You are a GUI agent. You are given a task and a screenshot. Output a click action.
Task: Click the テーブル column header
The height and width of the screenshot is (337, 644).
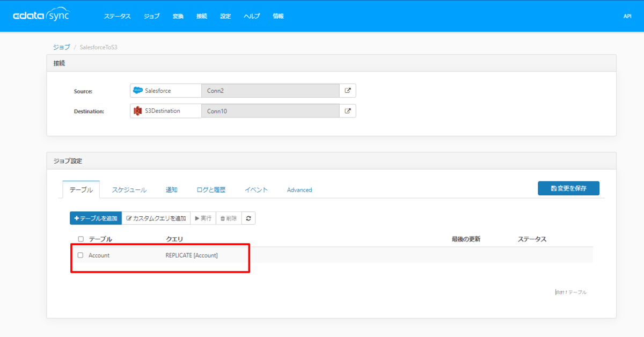100,239
